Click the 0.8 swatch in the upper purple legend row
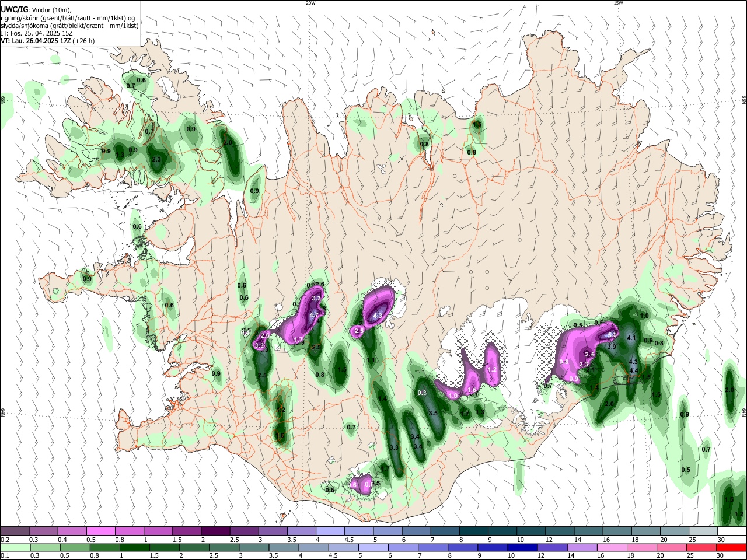Image resolution: width=747 pixels, height=560 pixels. tap(130, 531)
